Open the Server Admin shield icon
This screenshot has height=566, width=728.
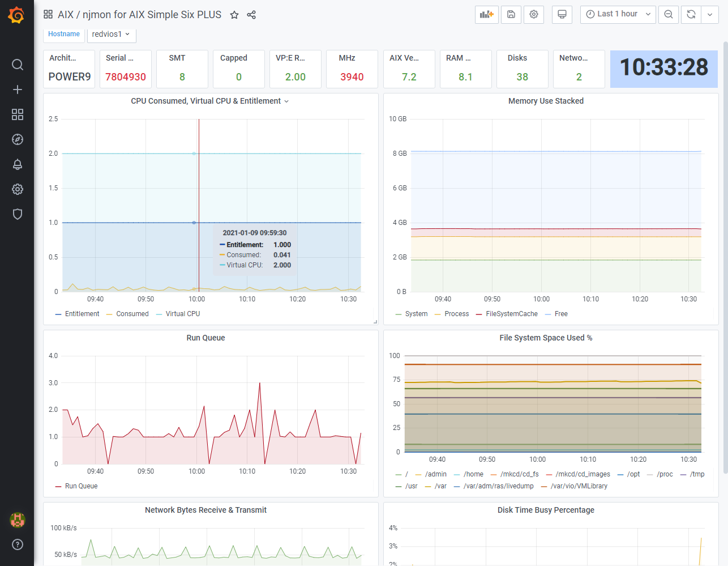coord(18,214)
